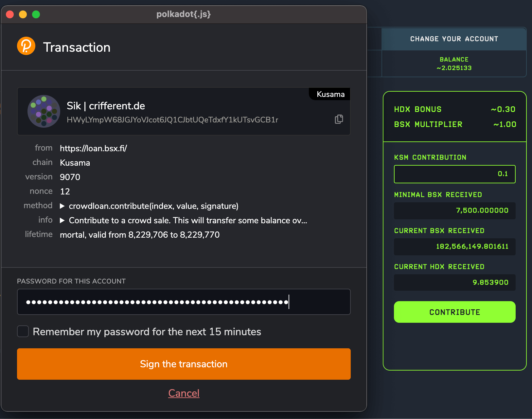Click the Cancel link
Screen dimensions: 532x419
click(x=184, y=393)
